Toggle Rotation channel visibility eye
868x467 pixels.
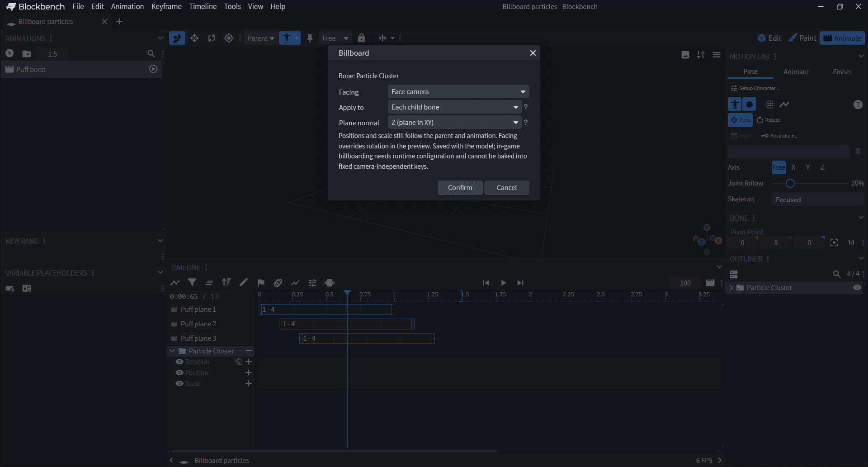point(179,362)
